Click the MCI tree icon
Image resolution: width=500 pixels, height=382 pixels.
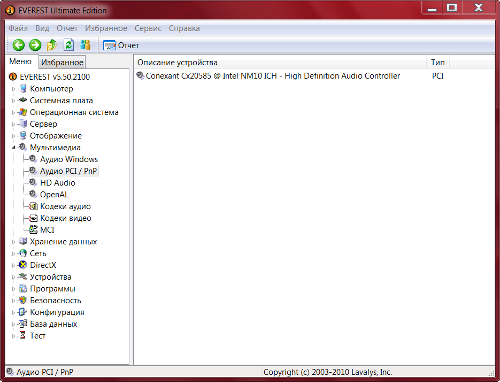pos(33,230)
